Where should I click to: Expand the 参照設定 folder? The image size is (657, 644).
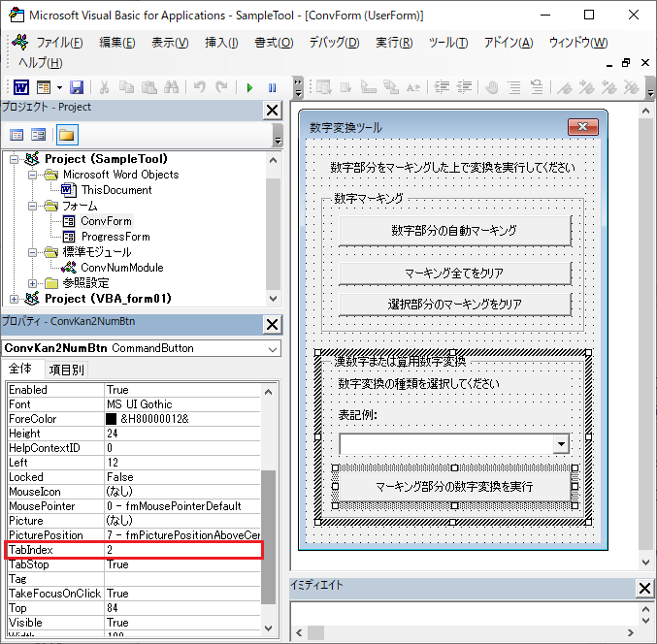[33, 283]
